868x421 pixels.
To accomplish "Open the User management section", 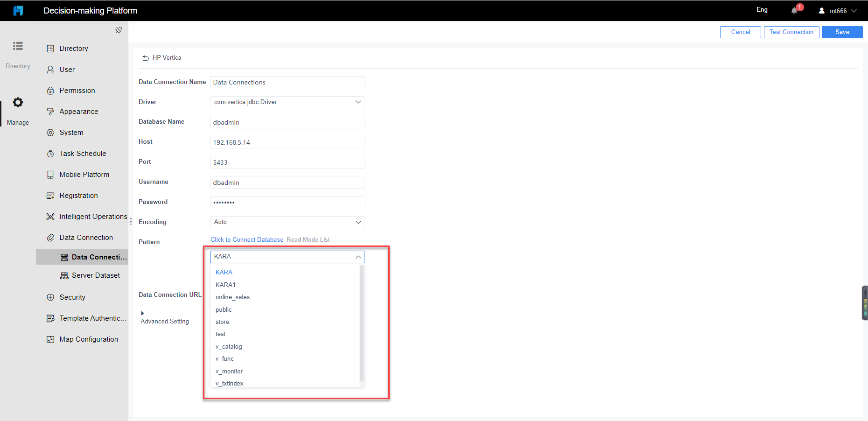I will pyautogui.click(x=50, y=69).
